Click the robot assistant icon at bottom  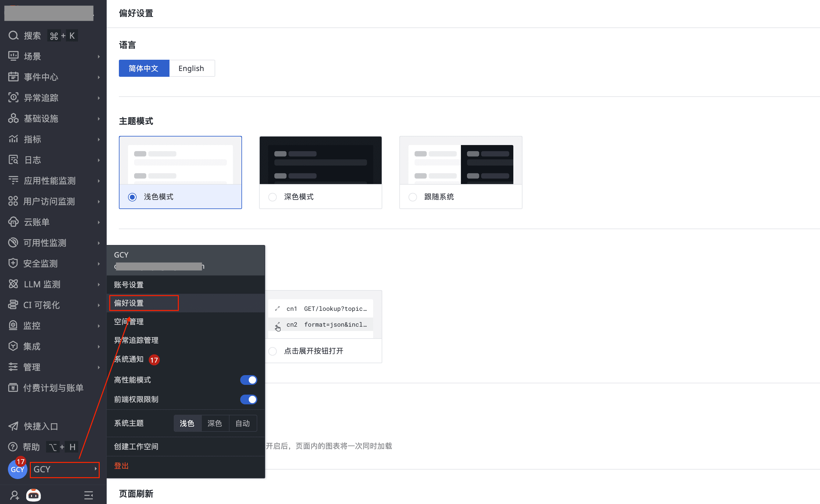pos(34,495)
